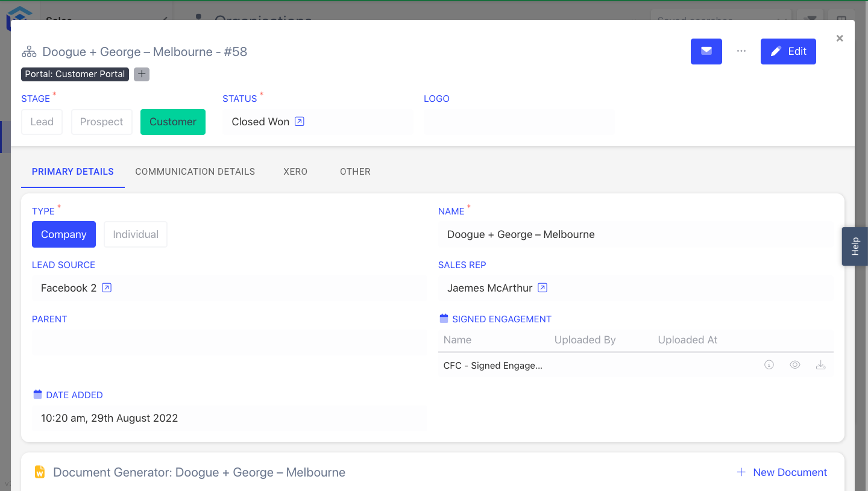Viewport: 868px width, 491px height.
Task: Click Uploaded By column header
Action: (x=585, y=340)
